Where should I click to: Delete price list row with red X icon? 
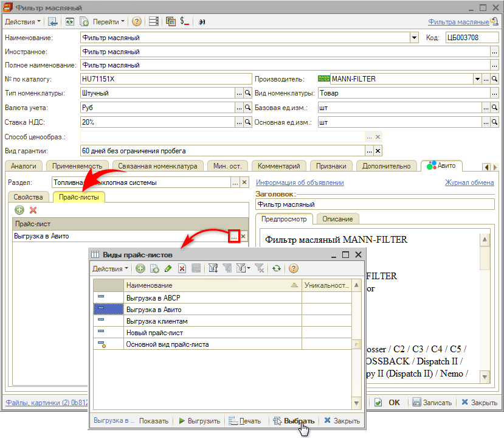[33, 210]
